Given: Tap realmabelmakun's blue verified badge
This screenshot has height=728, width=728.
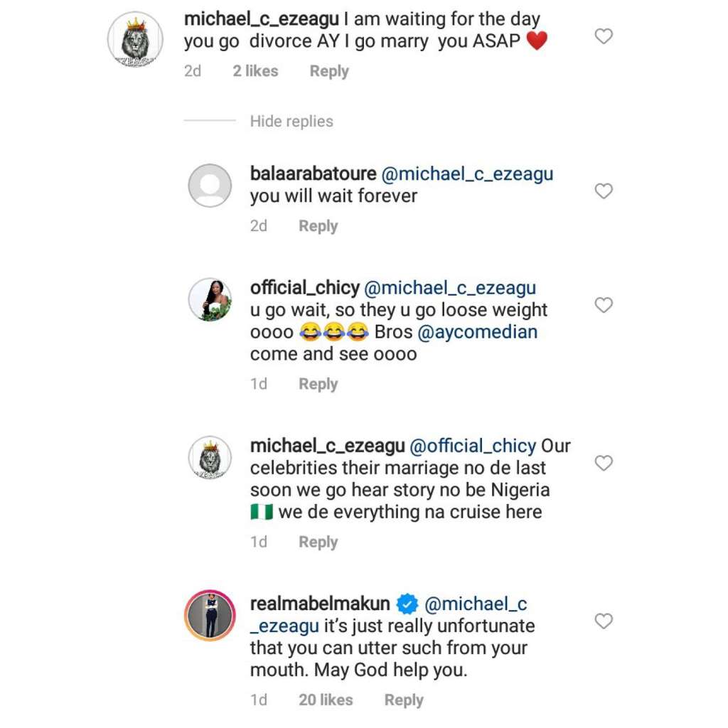Looking at the screenshot, I should [407, 604].
